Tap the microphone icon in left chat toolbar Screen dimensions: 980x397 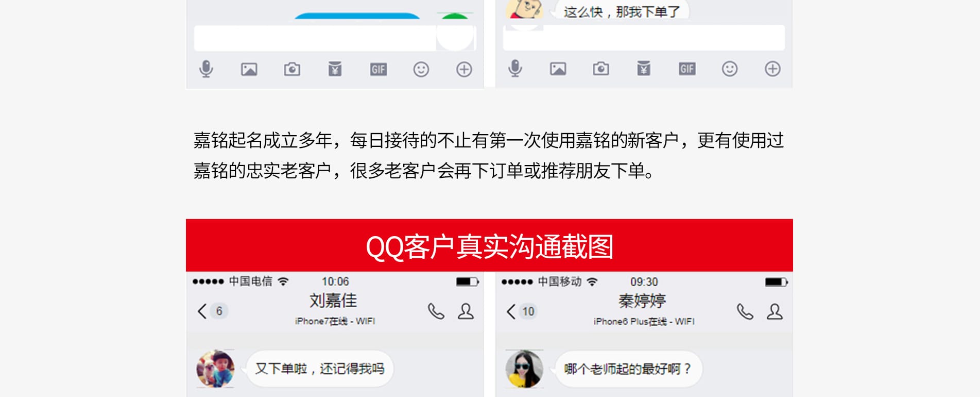206,69
